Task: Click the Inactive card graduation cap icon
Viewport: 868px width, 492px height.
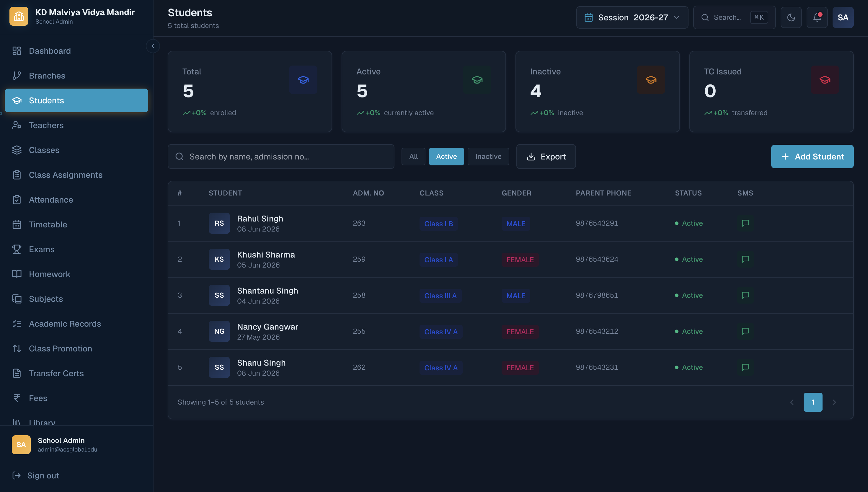Action: [x=651, y=80]
